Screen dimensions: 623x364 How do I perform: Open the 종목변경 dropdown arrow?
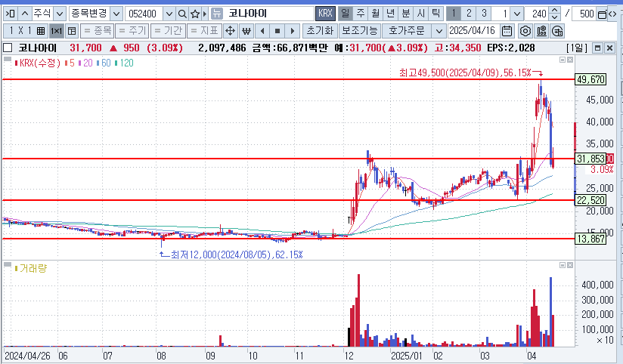tap(116, 14)
